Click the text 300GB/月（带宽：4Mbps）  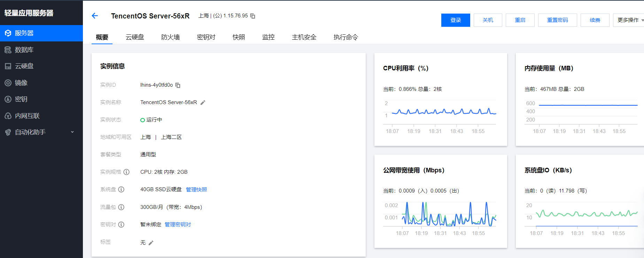[x=171, y=207]
